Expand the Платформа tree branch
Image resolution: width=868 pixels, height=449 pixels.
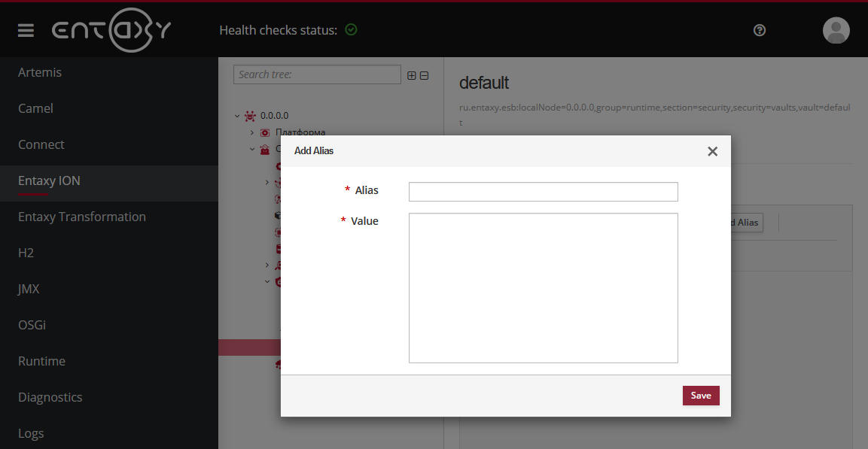(x=251, y=132)
